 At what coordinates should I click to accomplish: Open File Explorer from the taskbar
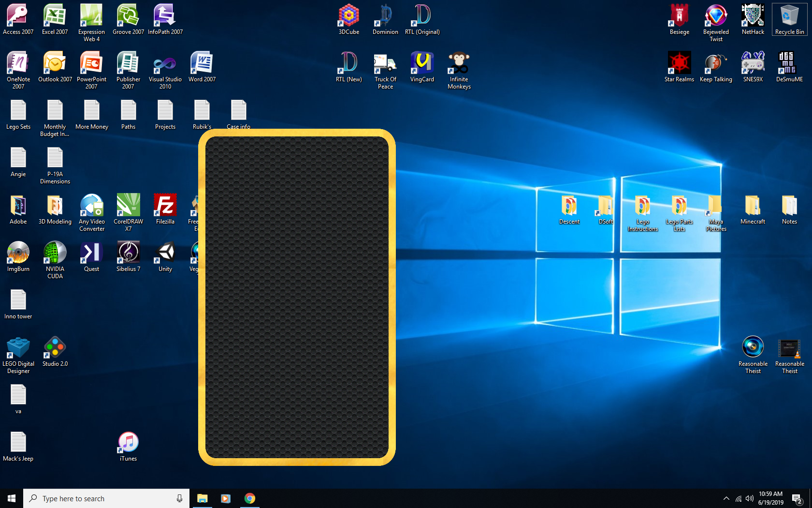(x=203, y=498)
